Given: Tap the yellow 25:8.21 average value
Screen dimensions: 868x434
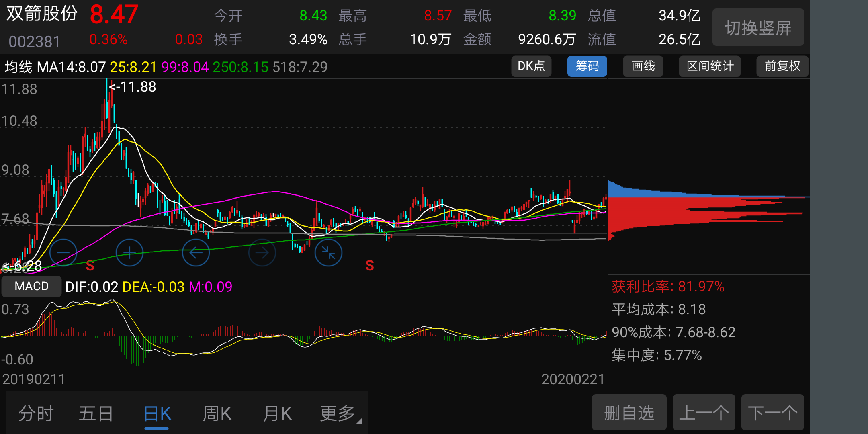Looking at the screenshot, I should [x=133, y=67].
